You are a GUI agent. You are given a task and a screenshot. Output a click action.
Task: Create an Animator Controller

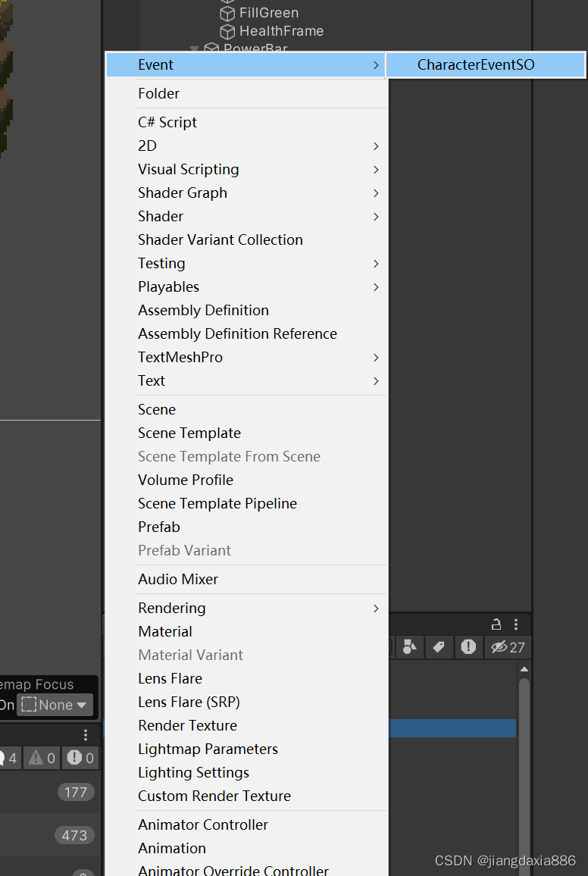[x=246, y=824]
